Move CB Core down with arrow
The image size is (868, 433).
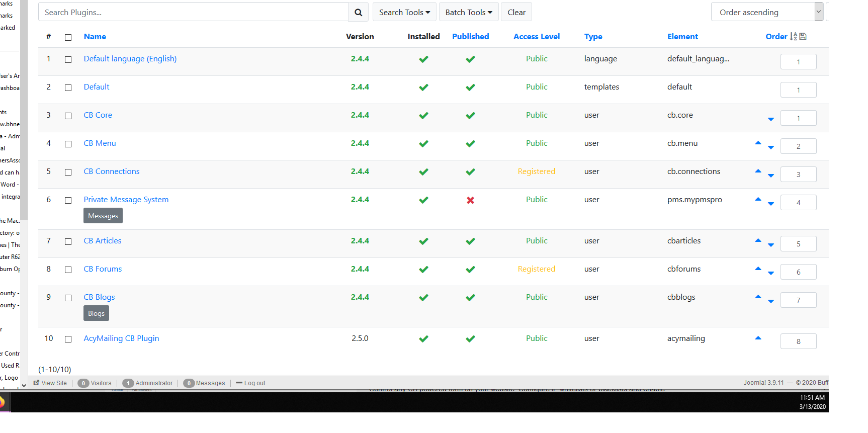(x=771, y=119)
